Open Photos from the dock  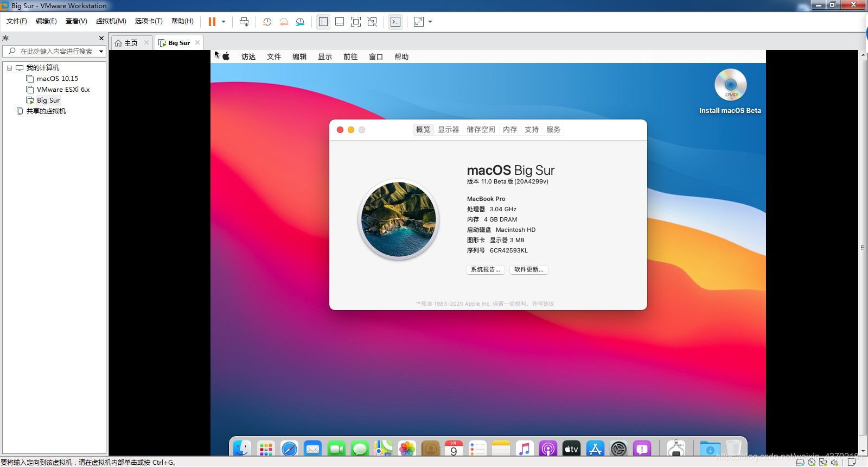coord(407,449)
